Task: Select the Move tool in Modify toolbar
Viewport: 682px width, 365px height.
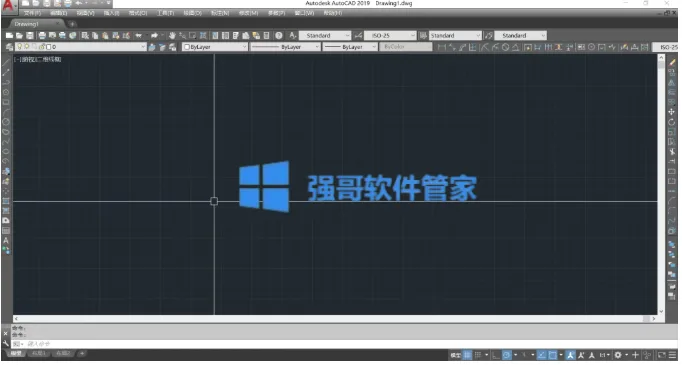Action: pos(672,112)
